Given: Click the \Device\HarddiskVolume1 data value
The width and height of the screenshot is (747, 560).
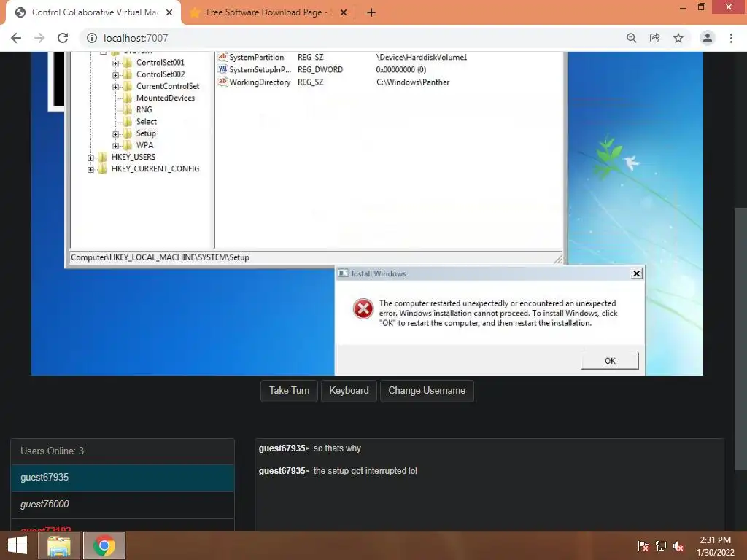Looking at the screenshot, I should tap(421, 57).
